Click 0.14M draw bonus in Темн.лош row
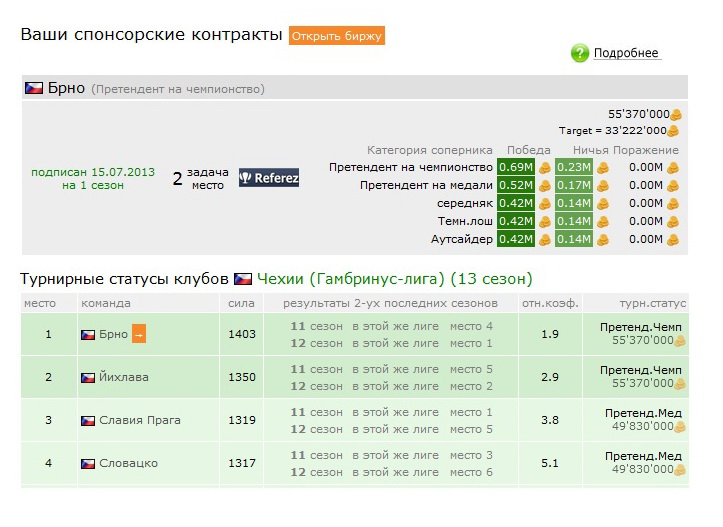723x527 pixels. (x=574, y=221)
